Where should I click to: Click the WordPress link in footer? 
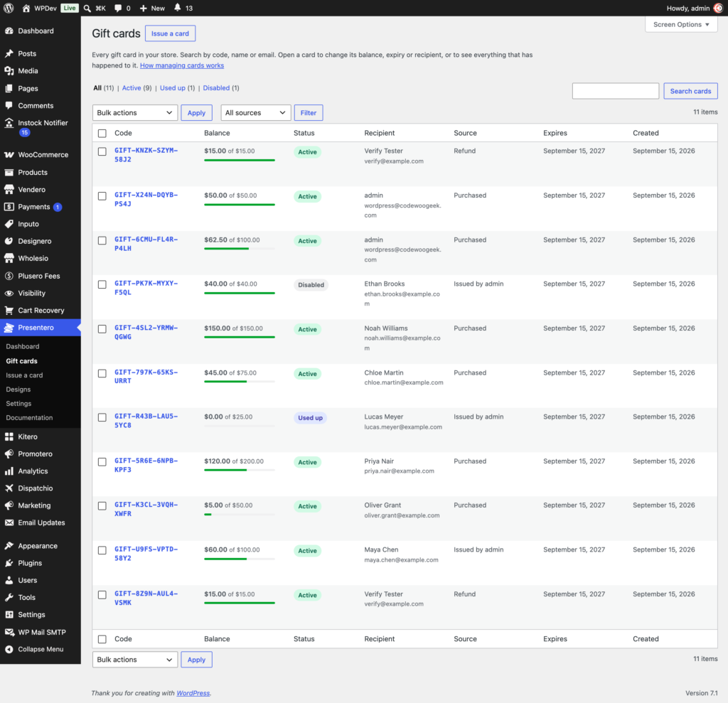point(193,693)
